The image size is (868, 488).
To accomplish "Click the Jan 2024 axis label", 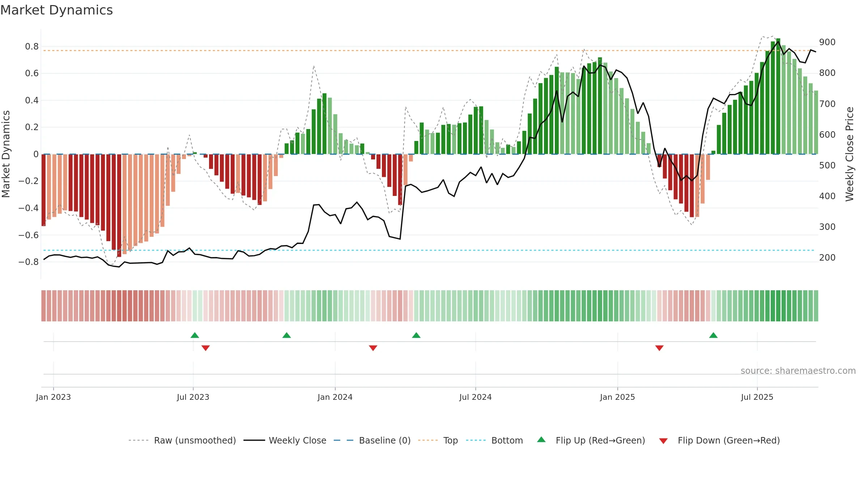I will click(335, 397).
